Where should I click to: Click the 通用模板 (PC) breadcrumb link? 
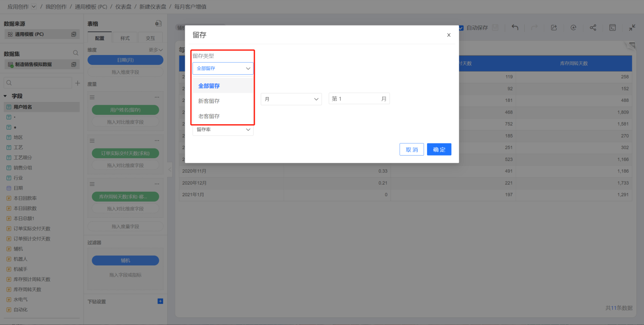click(x=91, y=7)
